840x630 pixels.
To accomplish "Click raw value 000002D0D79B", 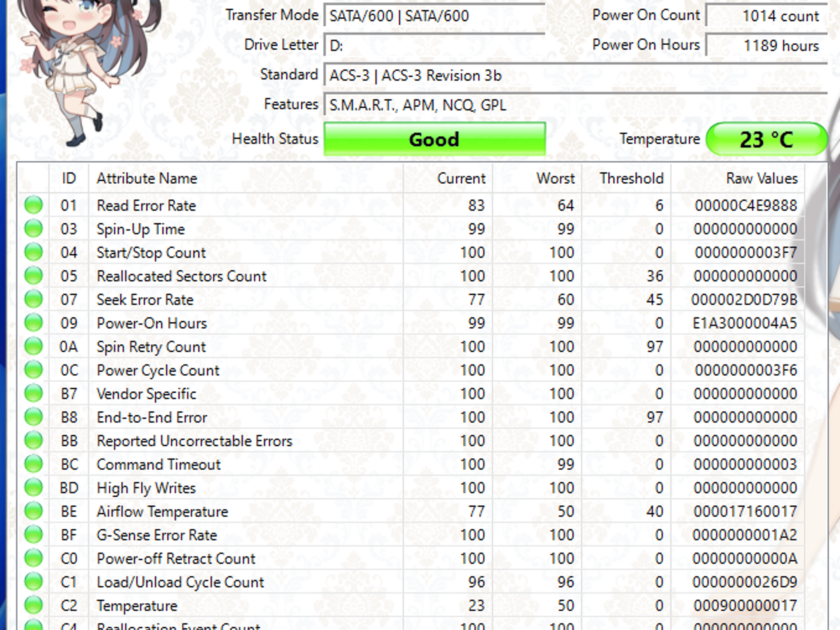I will coord(744,300).
